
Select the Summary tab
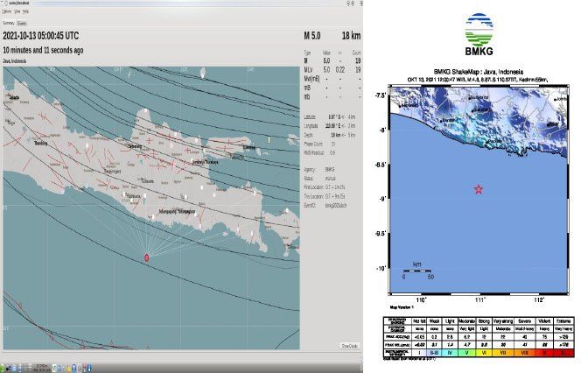[9, 24]
